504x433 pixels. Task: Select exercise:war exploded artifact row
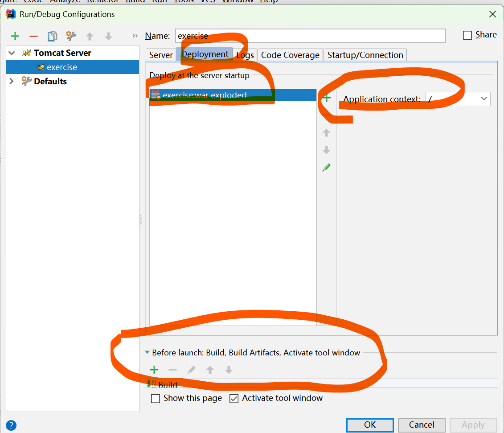(x=233, y=95)
